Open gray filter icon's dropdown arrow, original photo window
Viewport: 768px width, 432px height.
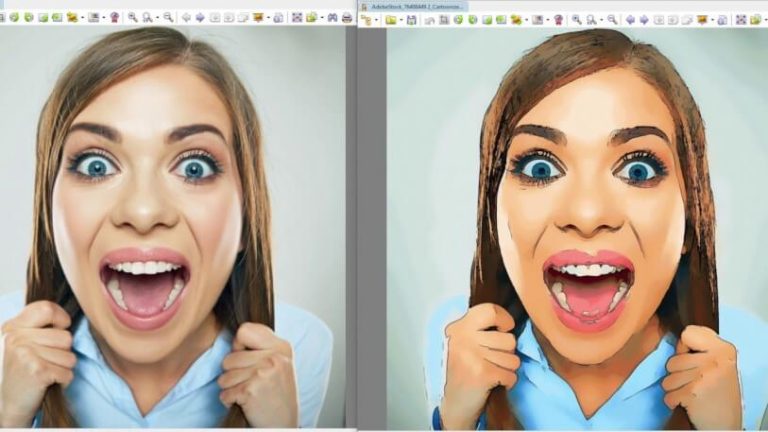[104, 18]
